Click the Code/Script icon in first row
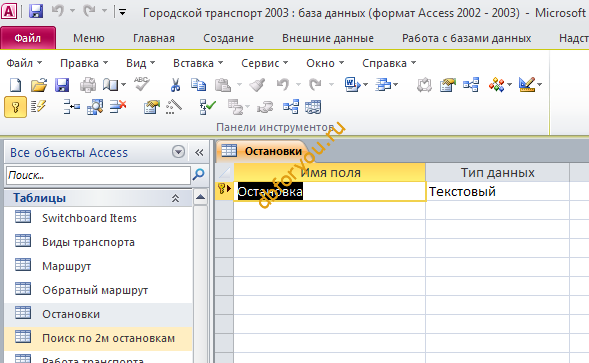 (x=424, y=85)
